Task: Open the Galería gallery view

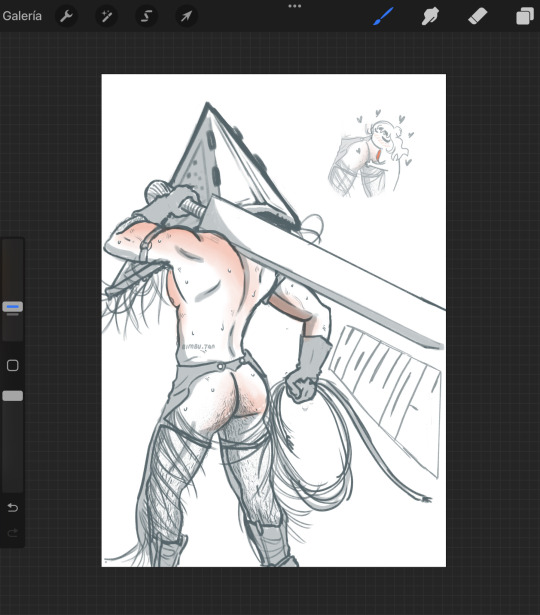Action: (22, 16)
